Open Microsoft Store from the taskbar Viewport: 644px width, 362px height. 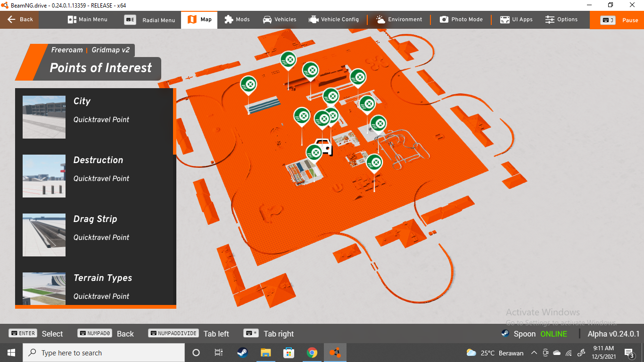(x=289, y=353)
